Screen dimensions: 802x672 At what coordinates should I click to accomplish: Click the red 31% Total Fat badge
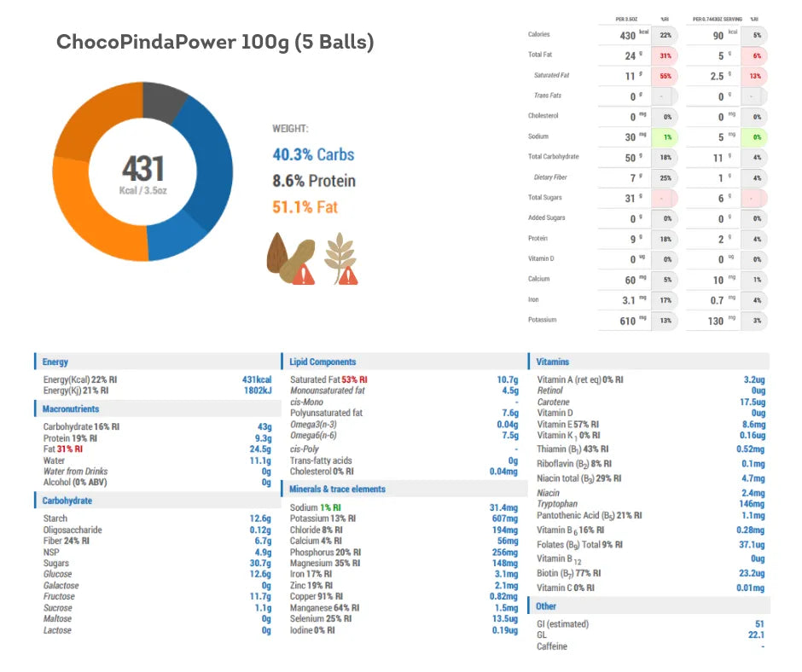click(665, 55)
